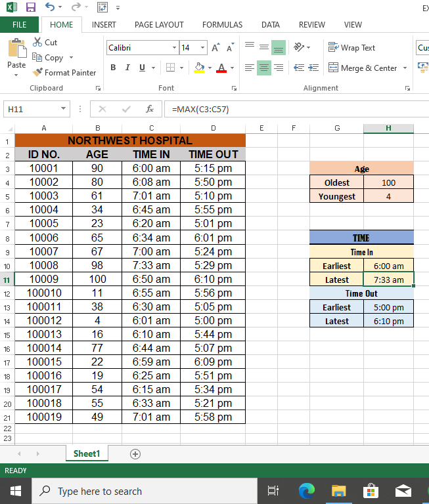
Task: Switch to the INSERT tab
Action: pyautogui.click(x=104, y=25)
